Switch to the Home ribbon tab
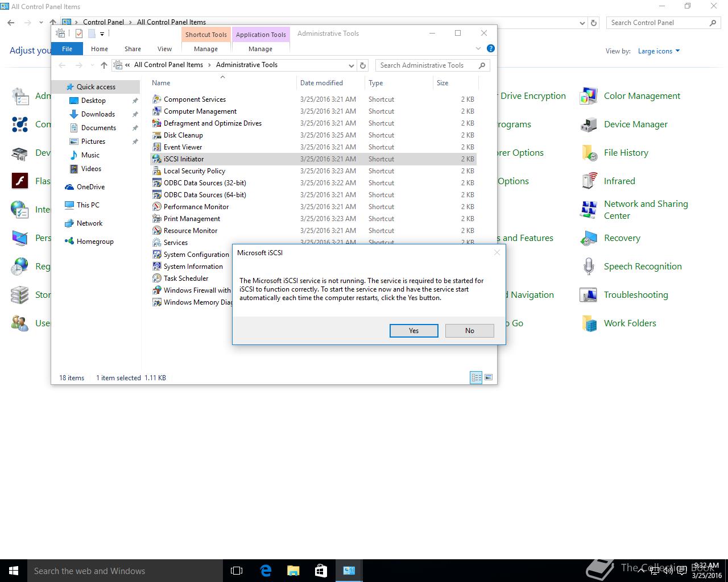Screen dimensions: 728x582 click(x=100, y=49)
